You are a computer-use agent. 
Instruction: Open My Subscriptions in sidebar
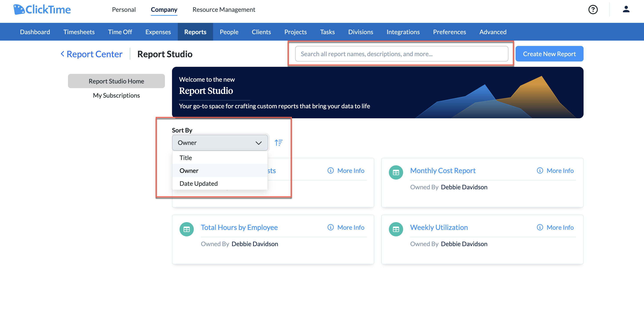(x=116, y=95)
